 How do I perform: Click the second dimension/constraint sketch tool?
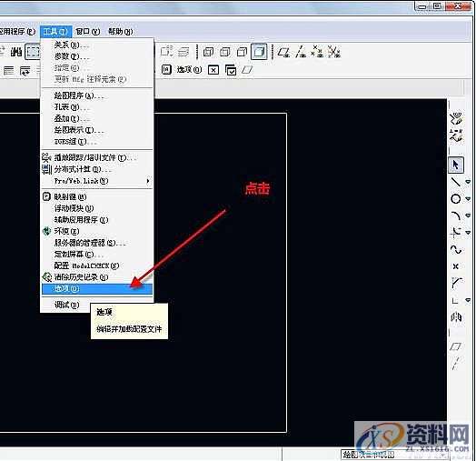tap(456, 135)
